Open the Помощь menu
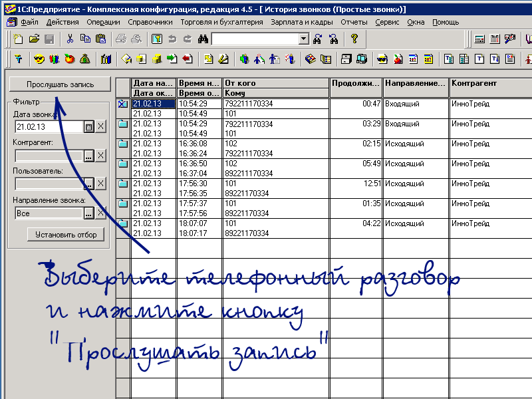Screen dimensions: 532x399 [x=446, y=22]
